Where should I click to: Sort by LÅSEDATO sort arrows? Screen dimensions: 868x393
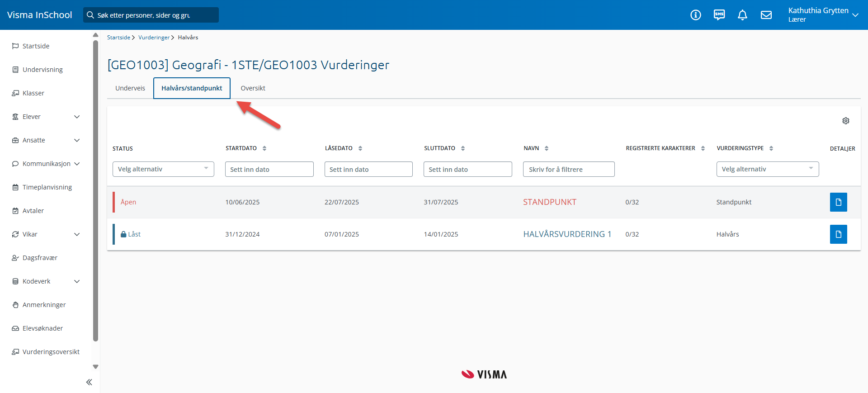pyautogui.click(x=360, y=148)
